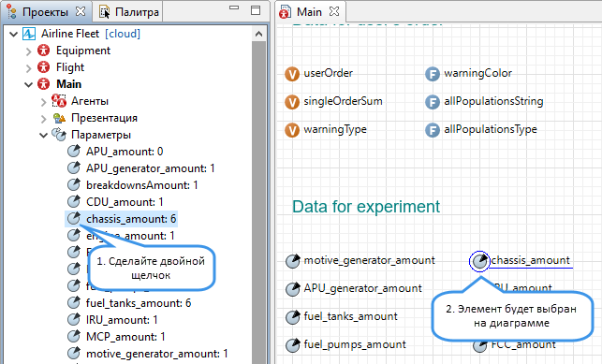Close the Main editor tab

click(334, 11)
